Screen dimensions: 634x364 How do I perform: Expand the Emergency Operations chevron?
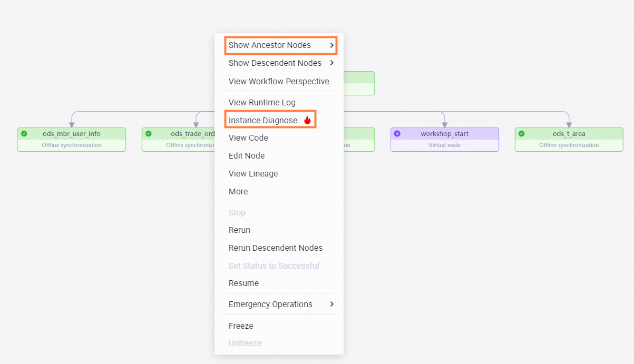331,304
